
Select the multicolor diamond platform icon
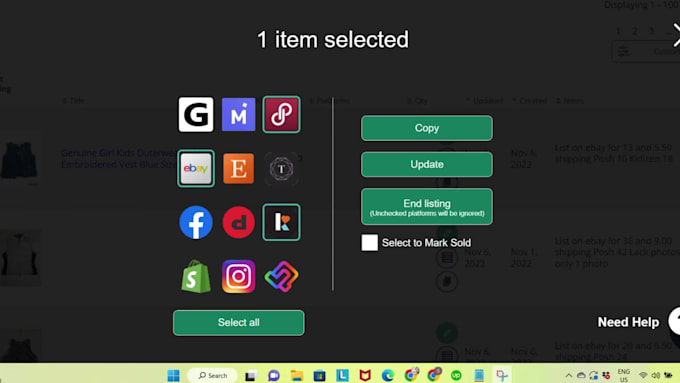[x=281, y=276]
